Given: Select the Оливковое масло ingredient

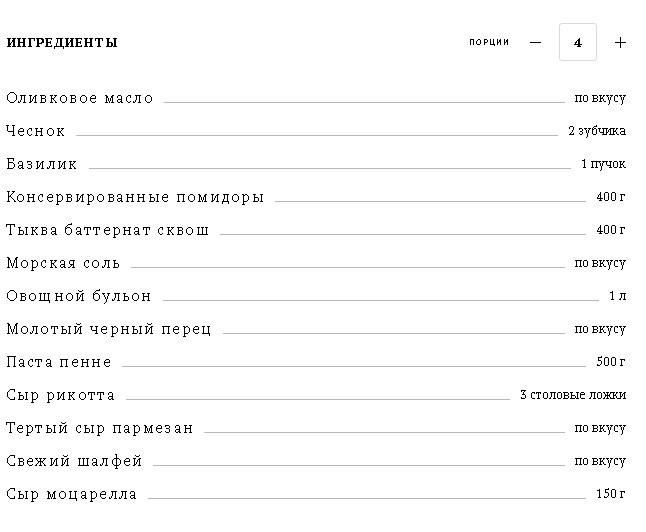Looking at the screenshot, I should [x=80, y=98].
